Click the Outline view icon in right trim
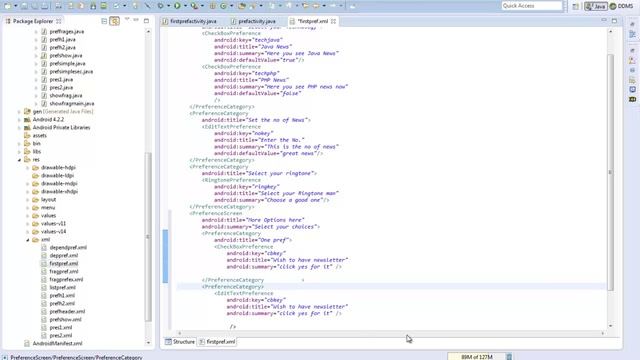Screen dimensions: 640x360 (632, 35)
